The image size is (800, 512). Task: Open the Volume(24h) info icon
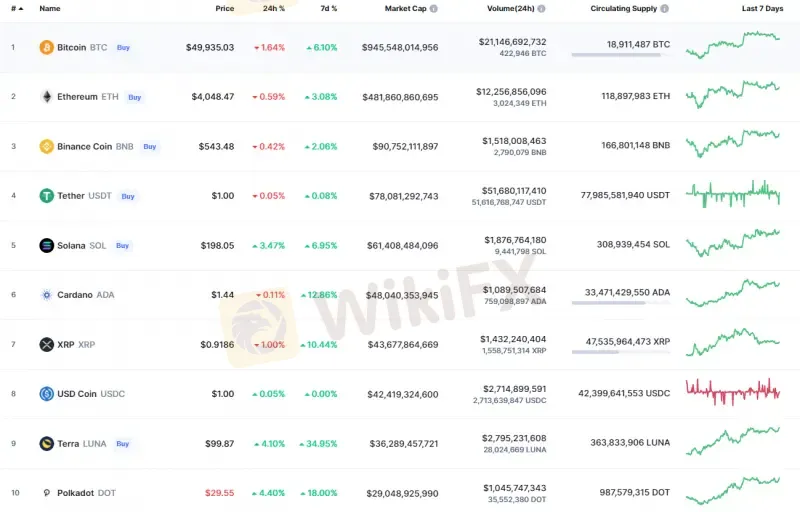[541, 9]
